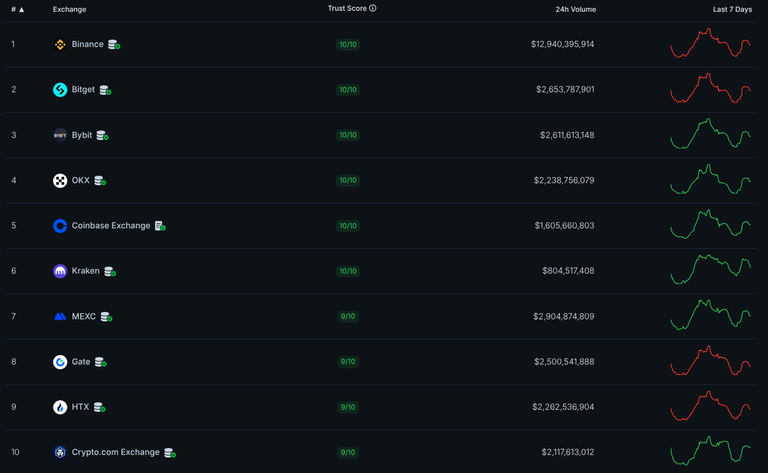Click MEXC's 9/10 trust score badge
This screenshot has width=768, height=473.
(348, 316)
